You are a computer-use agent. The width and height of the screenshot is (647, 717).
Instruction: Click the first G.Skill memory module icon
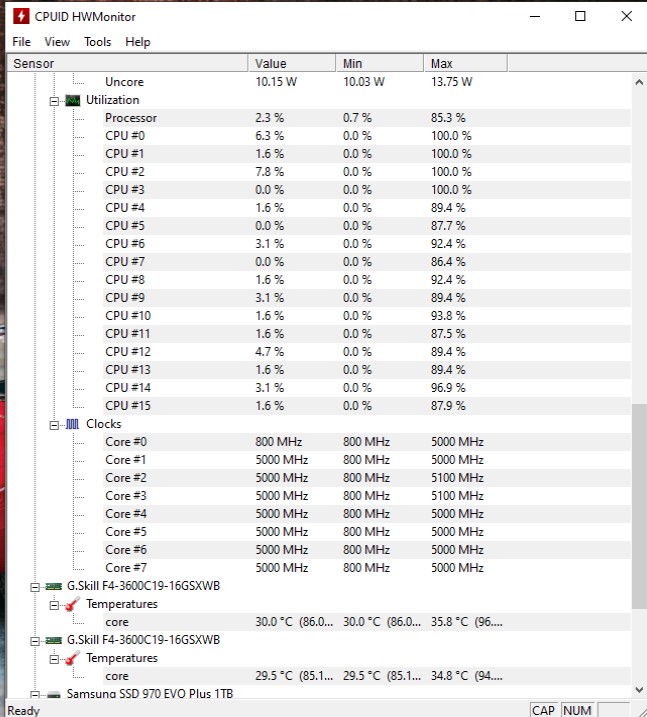coord(53,586)
